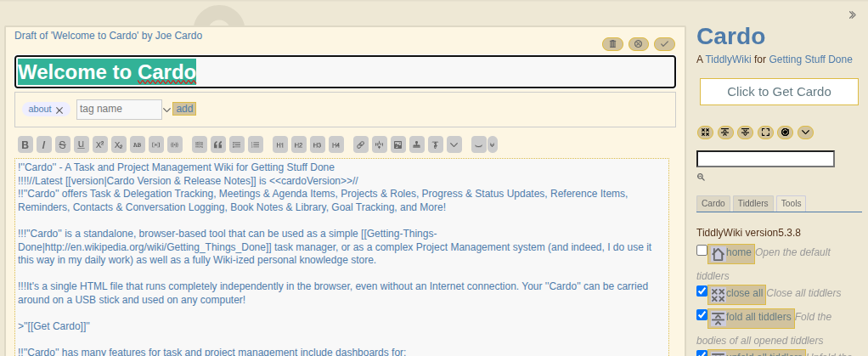Apply bold formatting in editor toolbar
Screen dimensions: 868x356
click(x=25, y=145)
